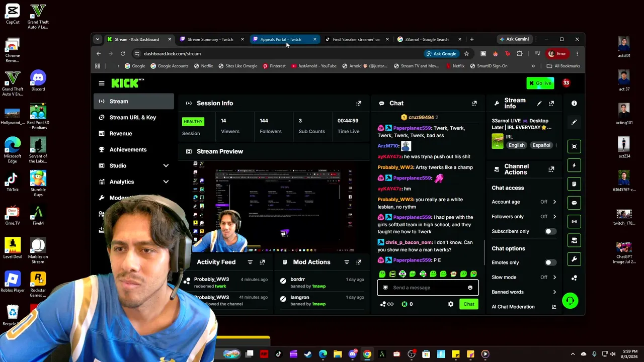644x362 pixels.
Task: Launch Steam from the taskbar
Action: [308, 354]
